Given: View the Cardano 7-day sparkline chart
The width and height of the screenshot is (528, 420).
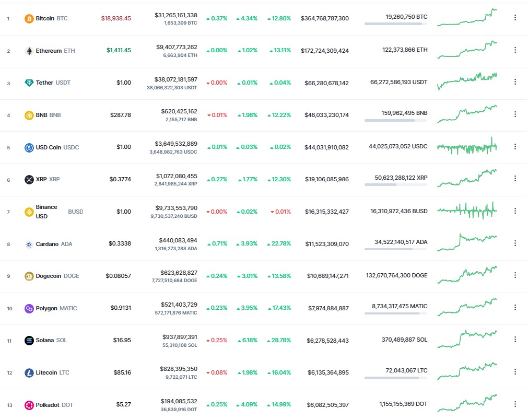Looking at the screenshot, I should tap(467, 242).
